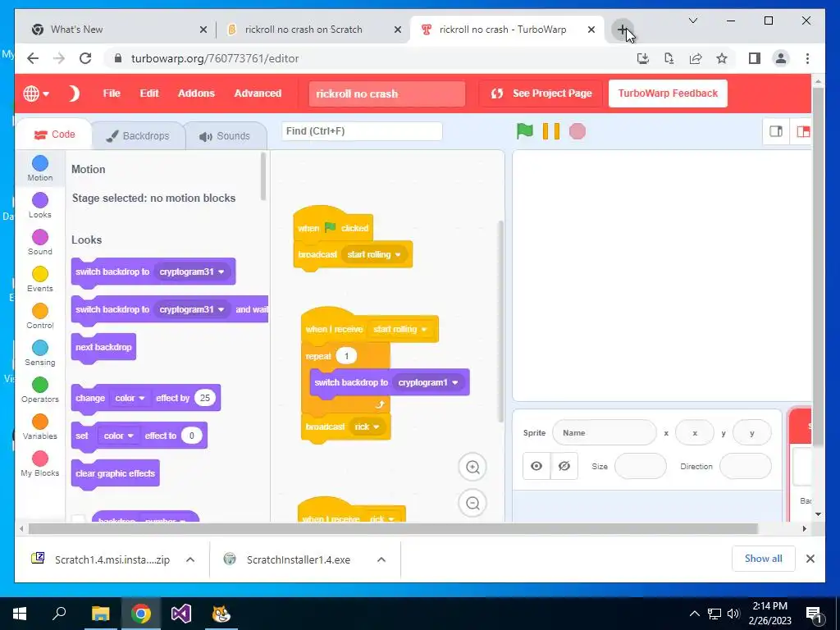Install TurboWarp app icon in address bar
Viewport: 840px width, 630px height.
pyautogui.click(x=643, y=58)
